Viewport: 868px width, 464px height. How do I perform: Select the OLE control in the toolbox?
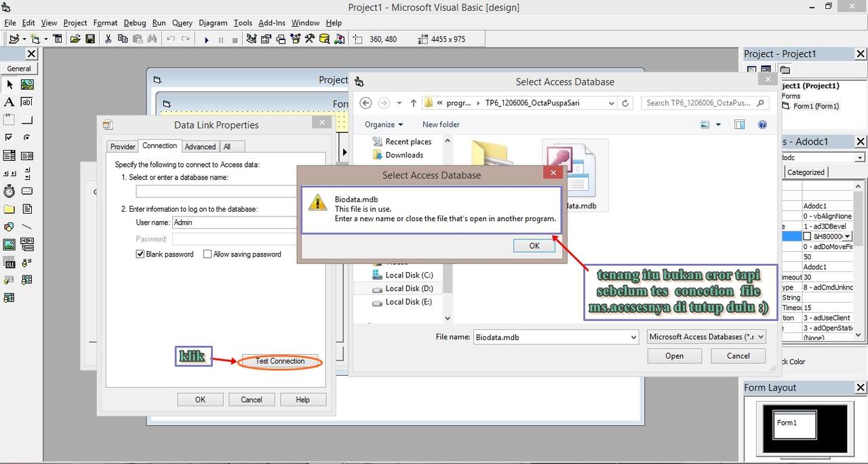(9, 262)
